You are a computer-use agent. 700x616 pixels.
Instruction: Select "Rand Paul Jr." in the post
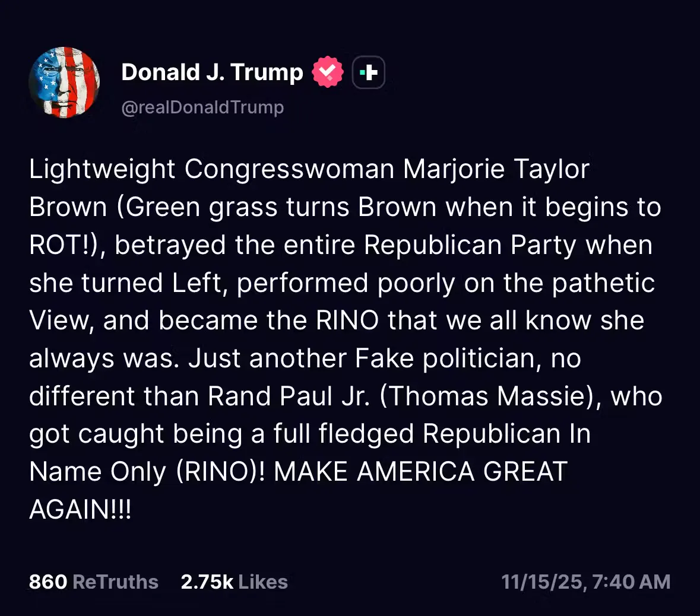pyautogui.click(x=289, y=396)
